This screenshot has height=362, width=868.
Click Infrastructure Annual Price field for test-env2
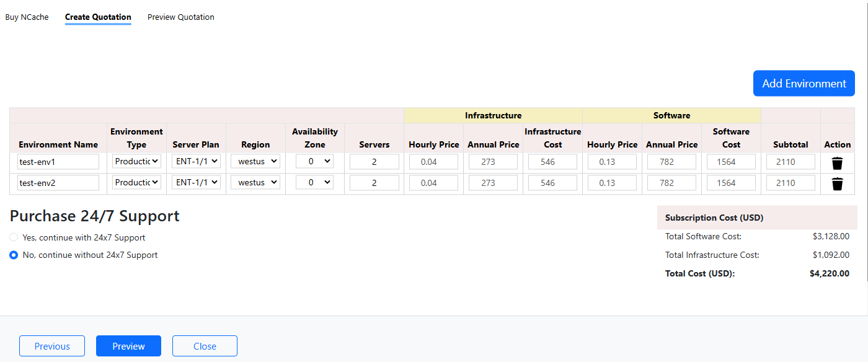[493, 182]
